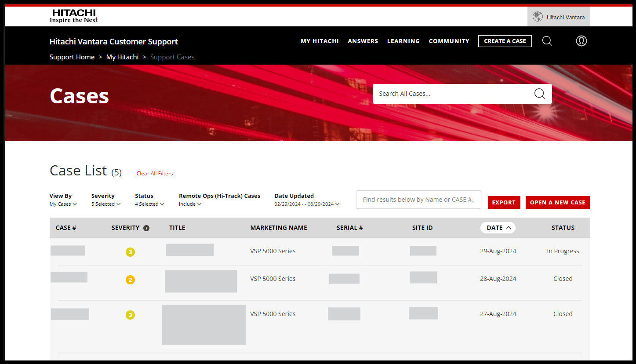Click VSP 5000 Series in 29-Aug-2024 row
This screenshot has width=636, height=364.
[x=273, y=251]
